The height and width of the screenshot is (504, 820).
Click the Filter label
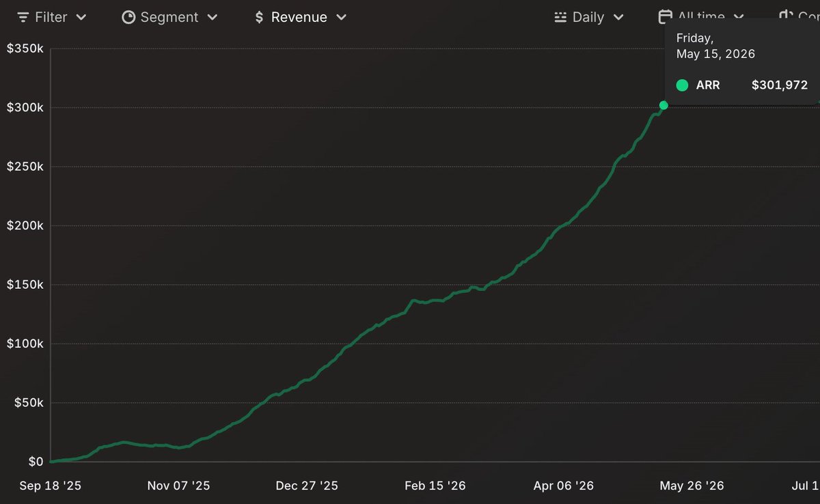coord(52,17)
